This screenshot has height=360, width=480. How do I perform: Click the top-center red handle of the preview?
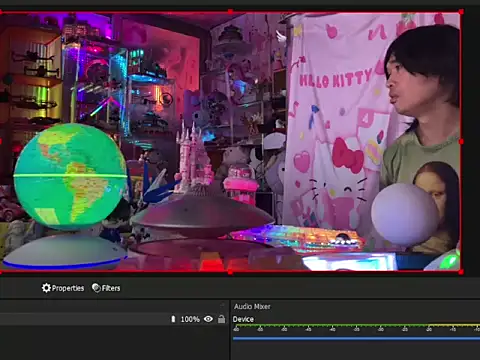coord(230,12)
